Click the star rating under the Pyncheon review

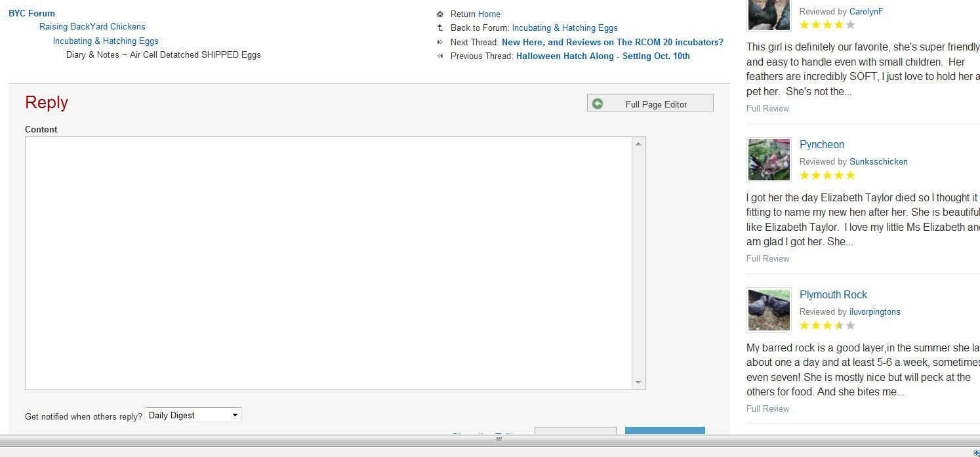pos(827,175)
